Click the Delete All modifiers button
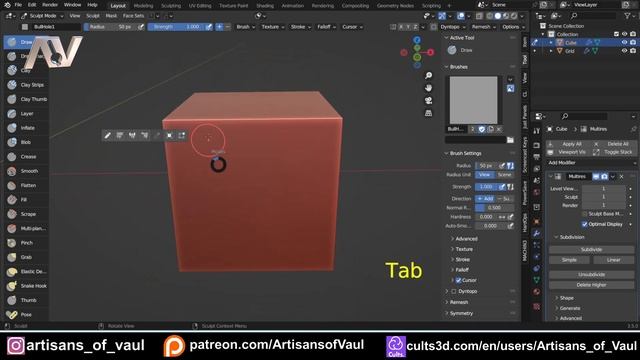This screenshot has height=360, width=640. pyautogui.click(x=614, y=144)
